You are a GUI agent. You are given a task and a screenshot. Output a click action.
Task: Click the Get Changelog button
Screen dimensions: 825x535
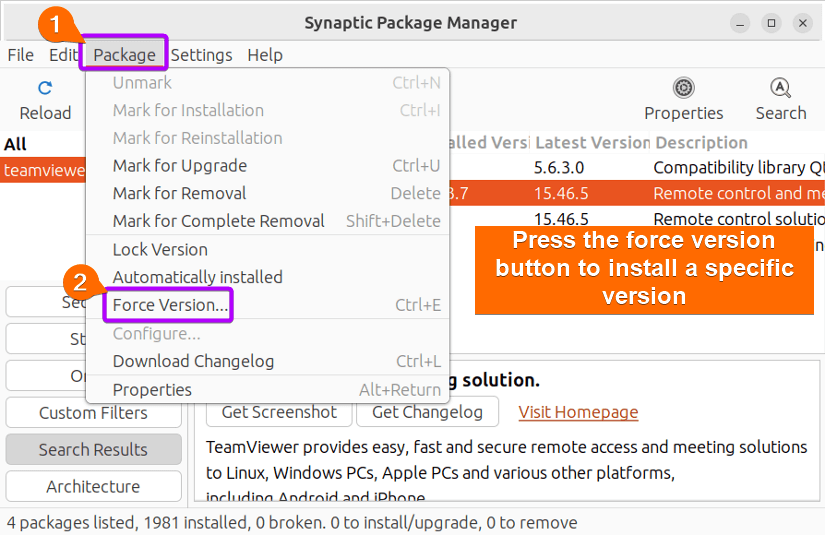[427, 412]
